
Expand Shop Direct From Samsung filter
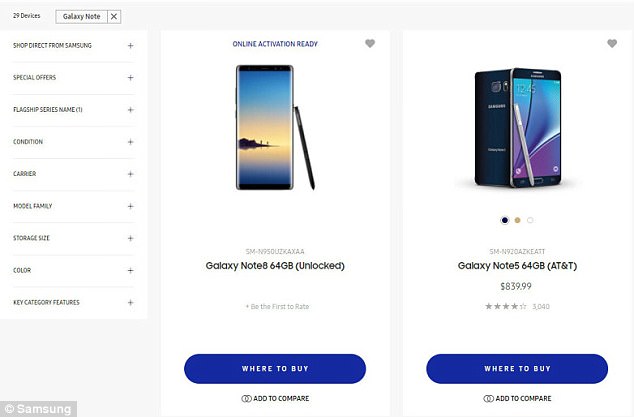click(x=130, y=46)
